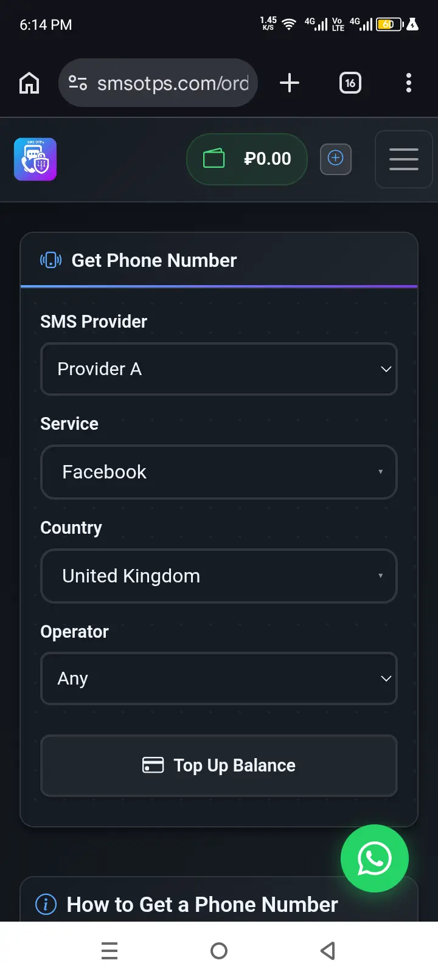Tap the browser home icon
The width and height of the screenshot is (438, 980).
pyautogui.click(x=29, y=83)
